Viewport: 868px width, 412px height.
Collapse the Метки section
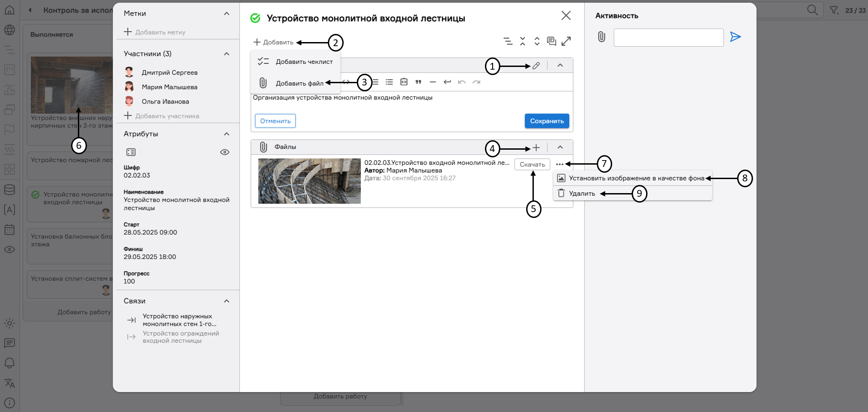(x=226, y=14)
